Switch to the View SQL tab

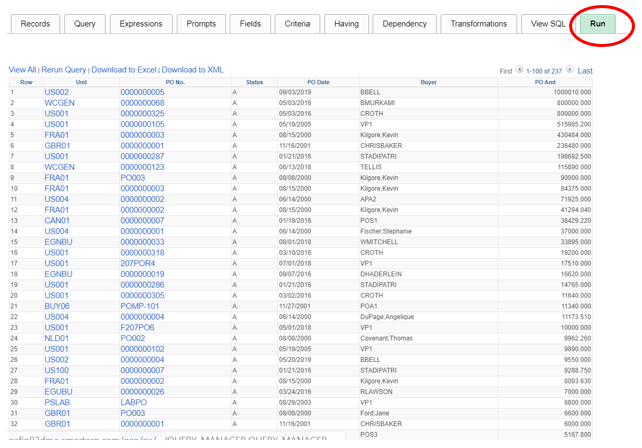tap(548, 24)
